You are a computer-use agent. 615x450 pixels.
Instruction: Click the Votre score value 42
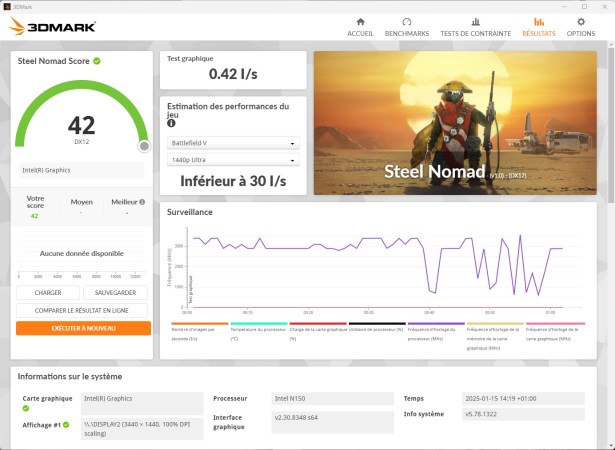[35, 216]
